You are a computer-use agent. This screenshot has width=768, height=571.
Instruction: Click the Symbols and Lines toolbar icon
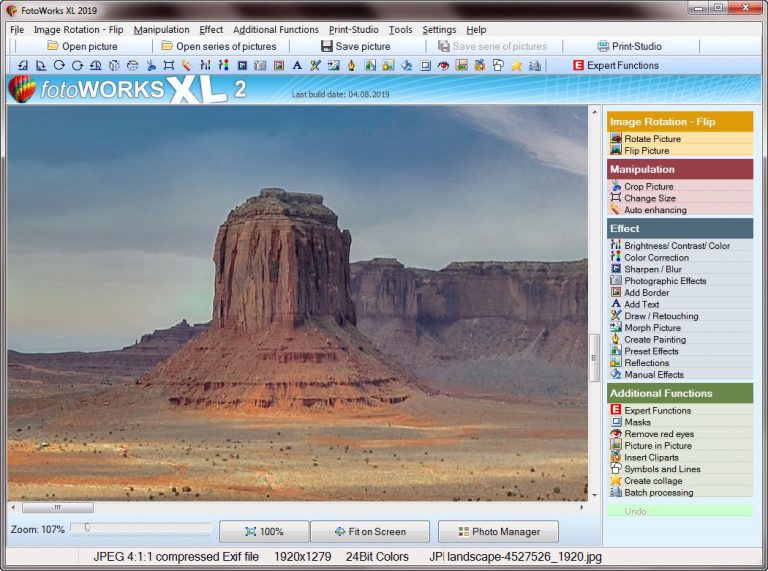pos(498,65)
